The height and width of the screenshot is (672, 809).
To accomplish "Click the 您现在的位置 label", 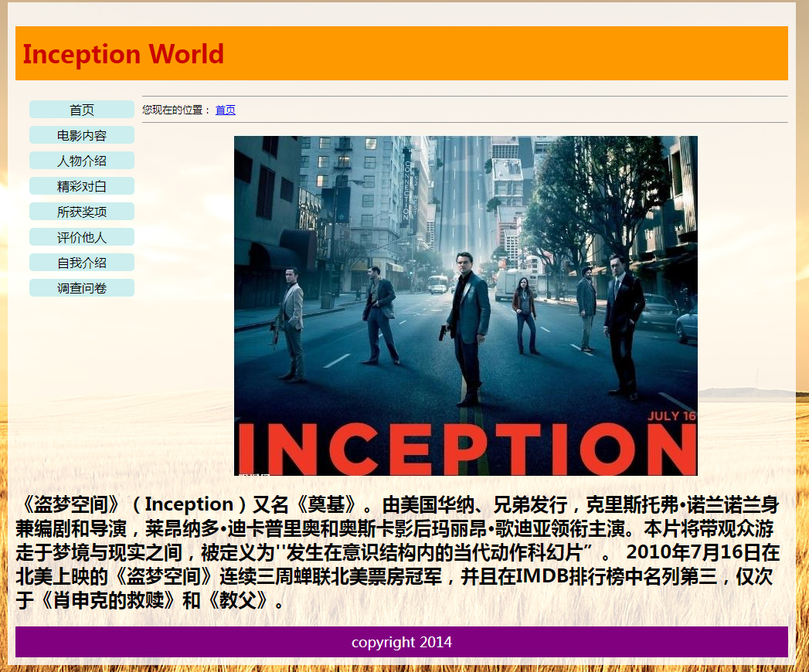I will coord(176,110).
